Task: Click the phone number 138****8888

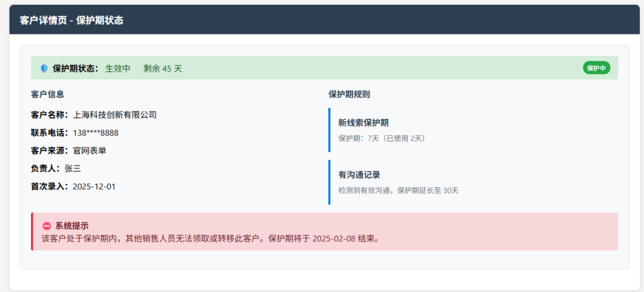Action: pos(95,133)
